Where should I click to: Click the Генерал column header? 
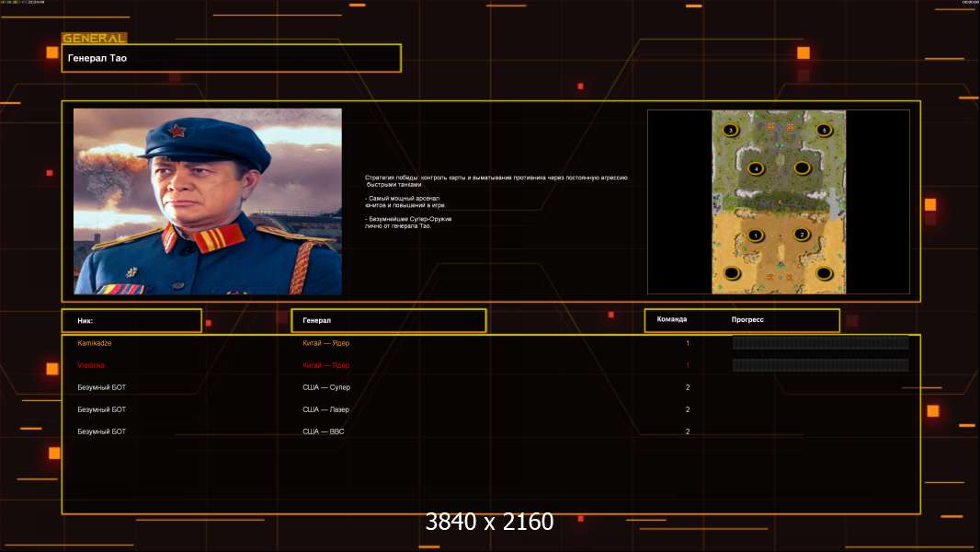pyautogui.click(x=389, y=321)
